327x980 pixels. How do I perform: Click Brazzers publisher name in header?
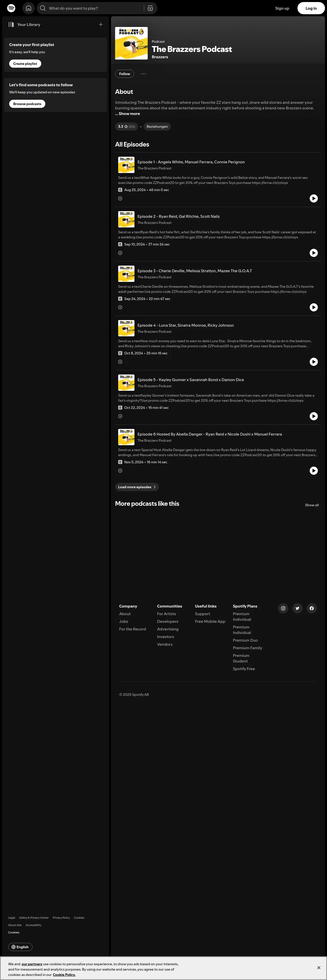pyautogui.click(x=160, y=57)
